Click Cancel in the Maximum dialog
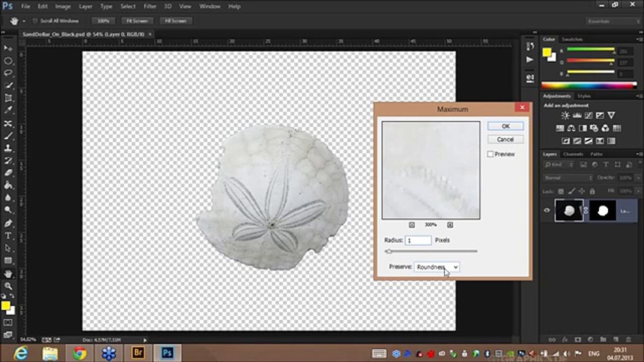 pos(505,139)
